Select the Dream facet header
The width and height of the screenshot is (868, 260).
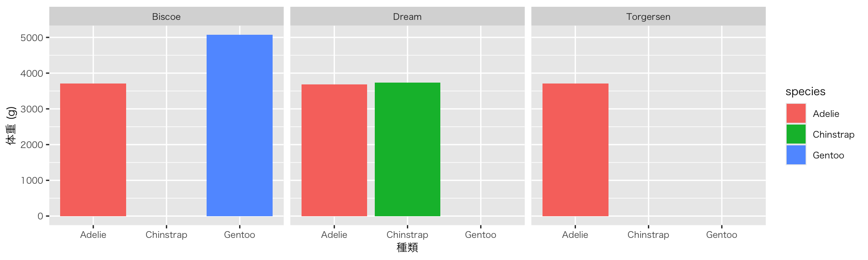pyautogui.click(x=407, y=17)
